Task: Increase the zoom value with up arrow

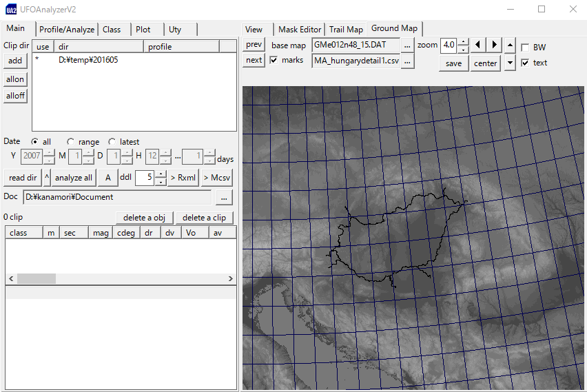Action: pos(463,41)
